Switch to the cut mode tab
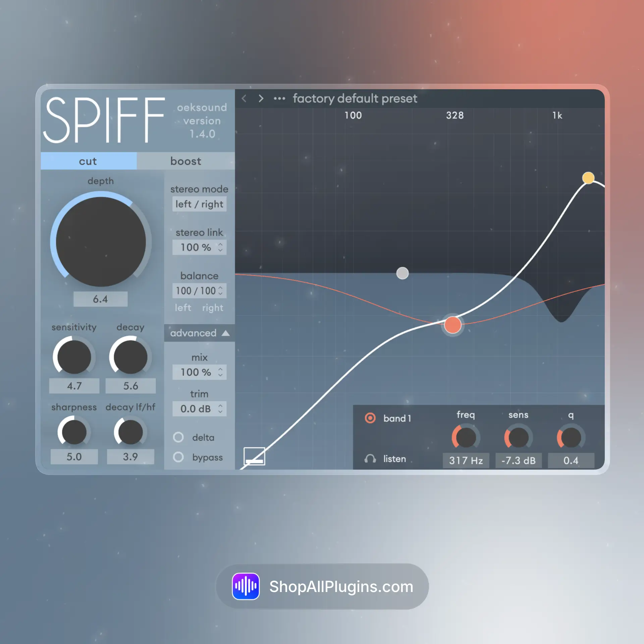 click(x=88, y=161)
